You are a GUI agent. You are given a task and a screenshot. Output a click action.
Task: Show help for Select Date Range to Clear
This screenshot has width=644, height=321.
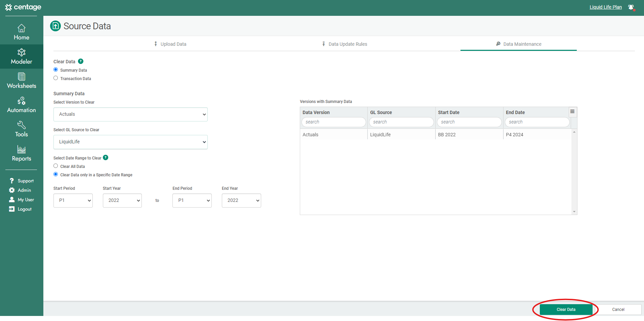(x=106, y=157)
